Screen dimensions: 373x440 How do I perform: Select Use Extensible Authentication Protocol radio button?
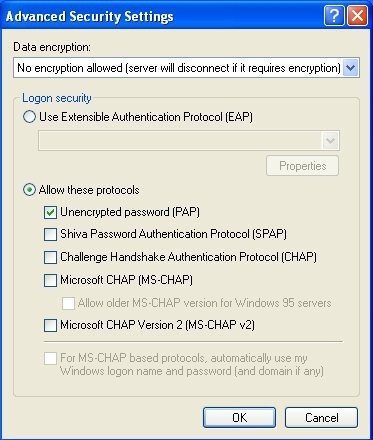click(x=29, y=117)
